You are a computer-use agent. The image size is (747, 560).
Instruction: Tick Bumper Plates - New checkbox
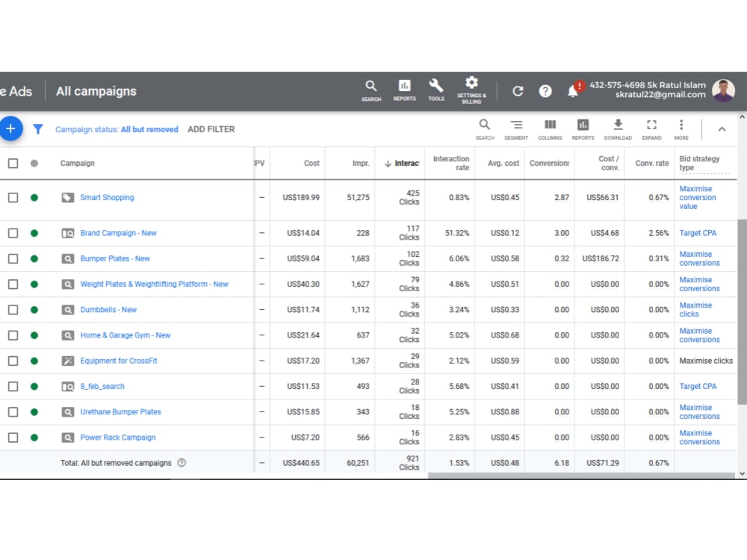tap(13, 258)
